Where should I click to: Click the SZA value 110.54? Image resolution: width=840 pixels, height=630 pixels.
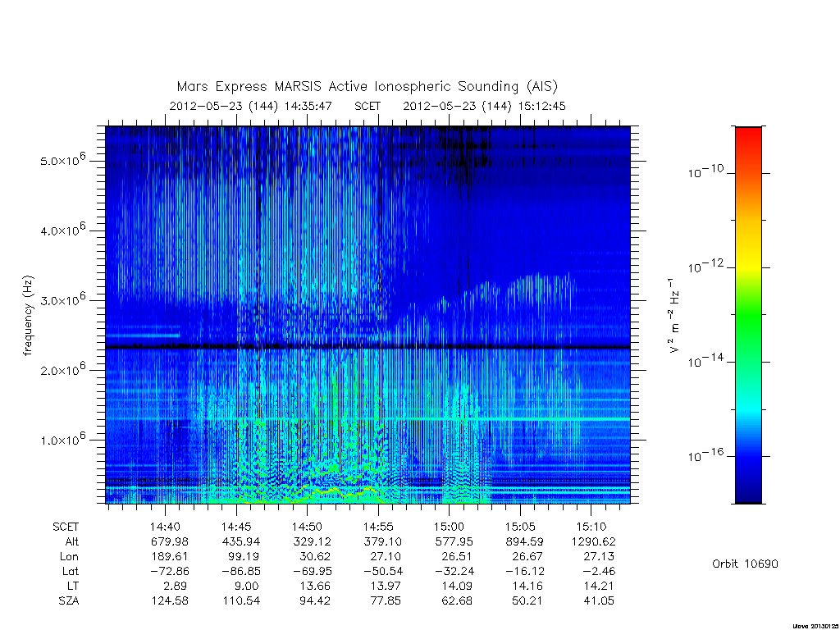pyautogui.click(x=241, y=601)
